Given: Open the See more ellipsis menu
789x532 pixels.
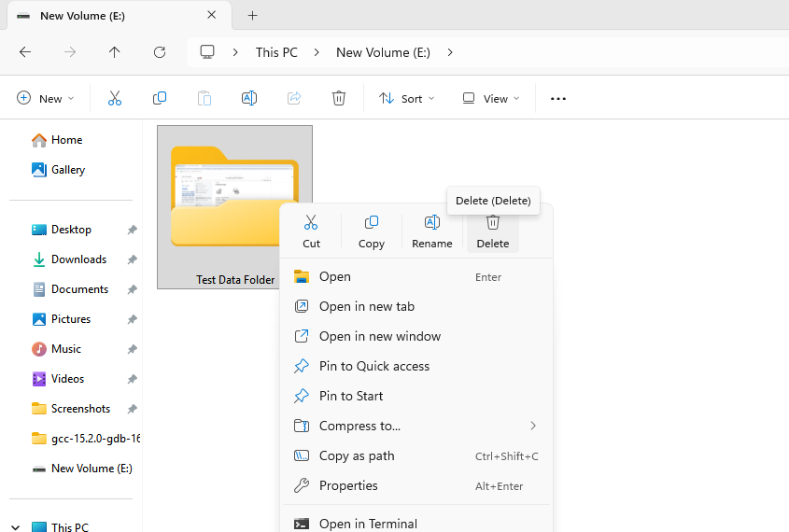Looking at the screenshot, I should coord(558,98).
